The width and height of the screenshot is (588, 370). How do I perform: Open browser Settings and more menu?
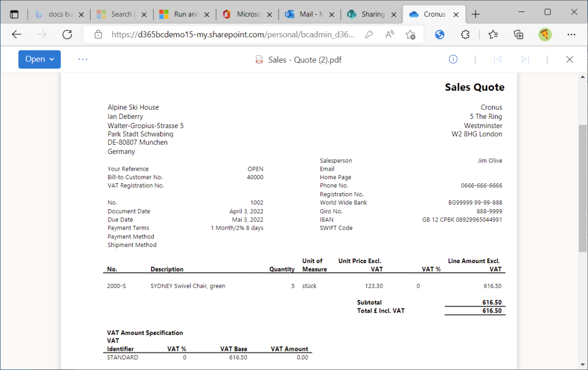click(x=571, y=34)
